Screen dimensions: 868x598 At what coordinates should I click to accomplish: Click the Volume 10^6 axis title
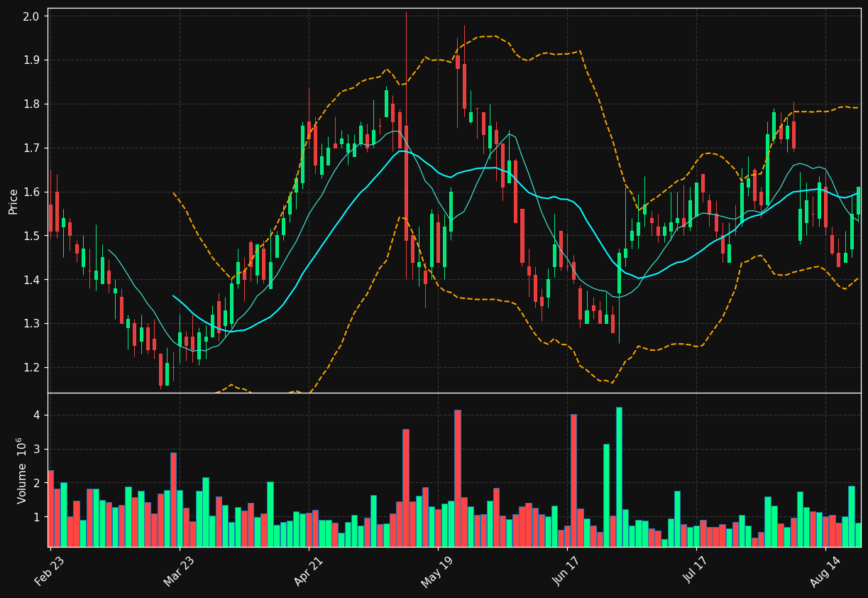pos(21,470)
